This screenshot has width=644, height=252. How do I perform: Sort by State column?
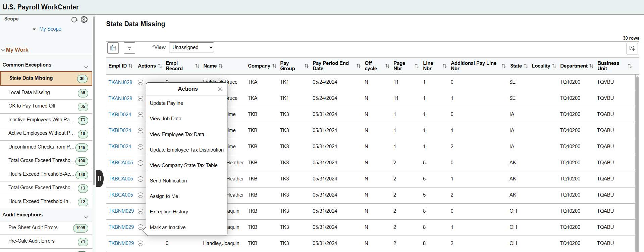(x=526, y=66)
